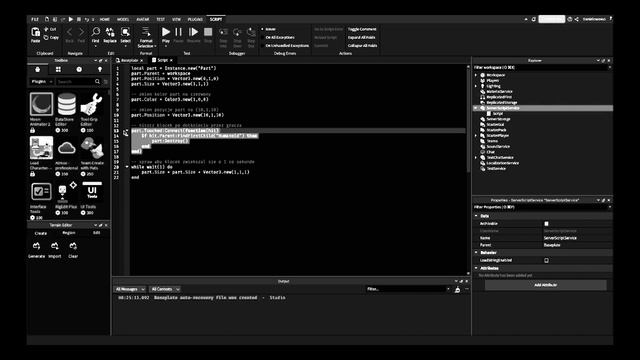Image resolution: width=640 pixels, height=360 pixels.
Task: Navigate Forward with the right arrow
Action: coord(81,32)
